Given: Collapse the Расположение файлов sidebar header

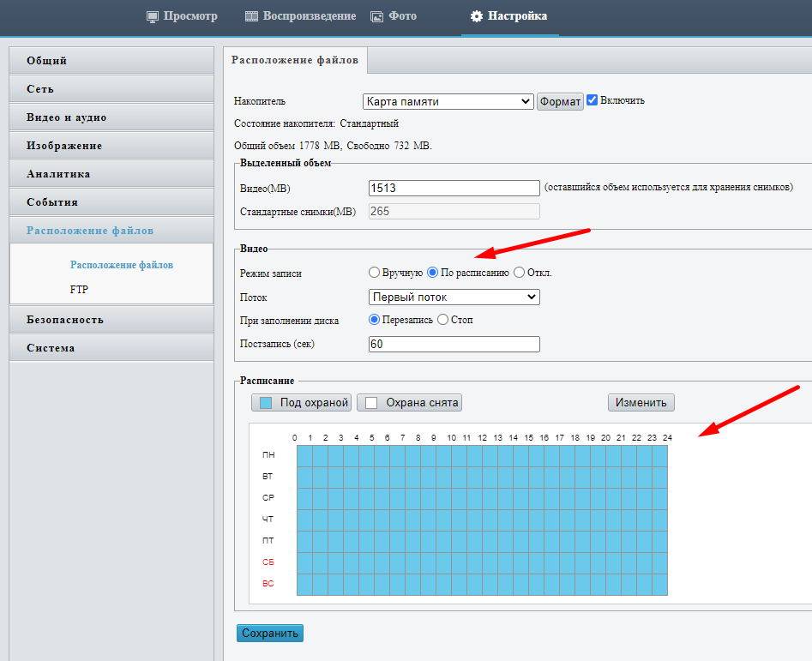Looking at the screenshot, I should click(x=111, y=231).
